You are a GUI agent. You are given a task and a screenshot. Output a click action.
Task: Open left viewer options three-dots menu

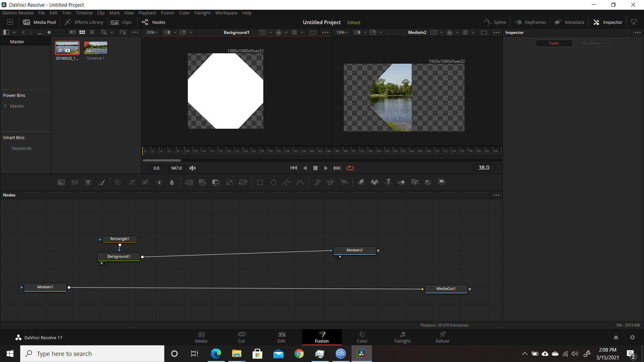(325, 33)
